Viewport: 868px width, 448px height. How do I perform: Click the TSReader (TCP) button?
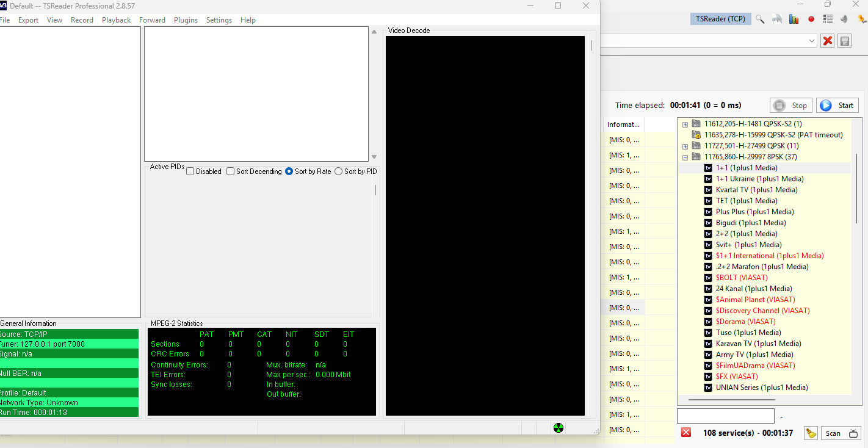721,19
